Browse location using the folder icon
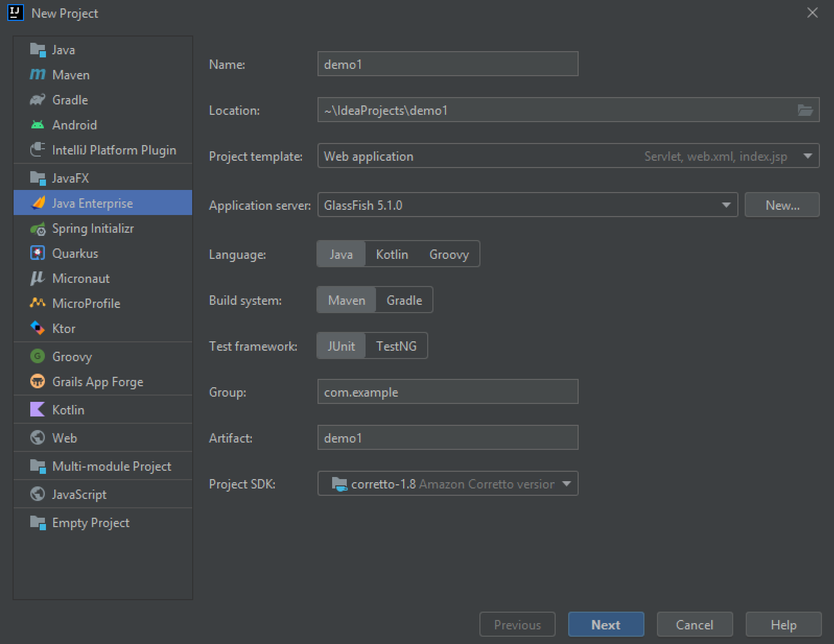 click(x=805, y=110)
